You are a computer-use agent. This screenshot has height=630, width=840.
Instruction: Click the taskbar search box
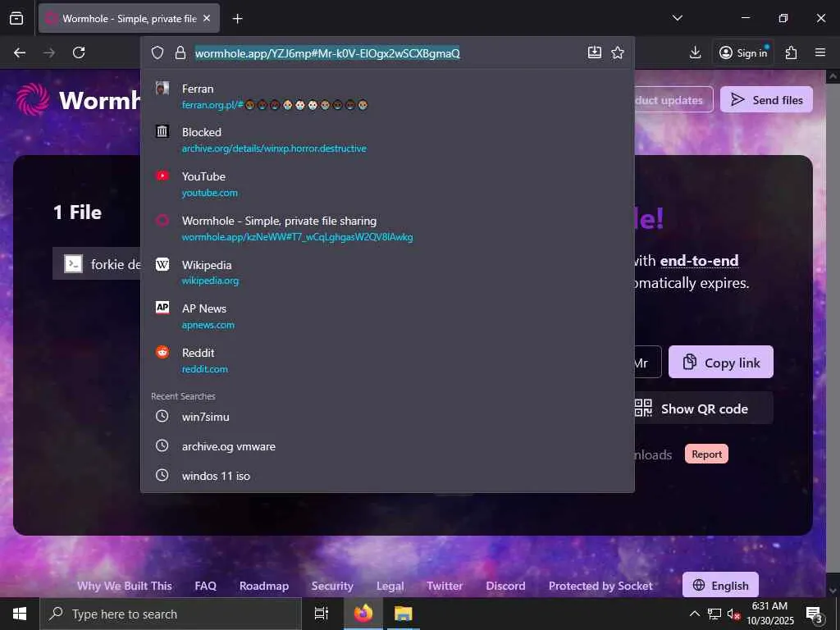[x=171, y=614]
